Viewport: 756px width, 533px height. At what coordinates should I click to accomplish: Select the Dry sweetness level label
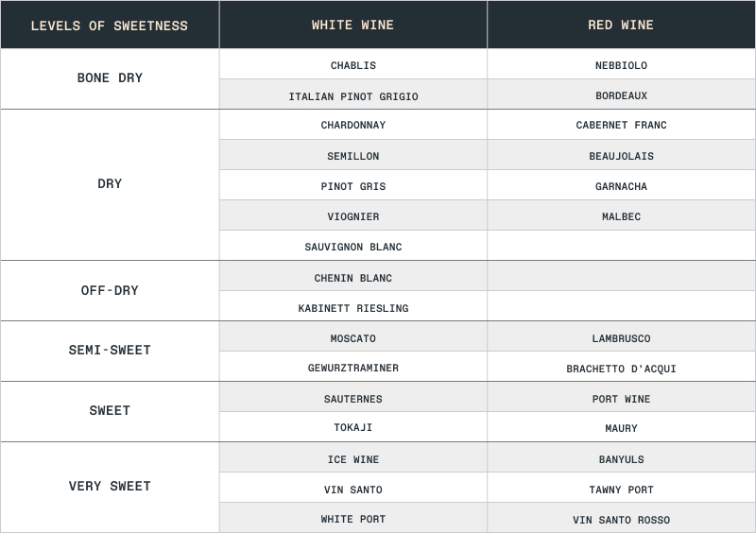coord(110,184)
